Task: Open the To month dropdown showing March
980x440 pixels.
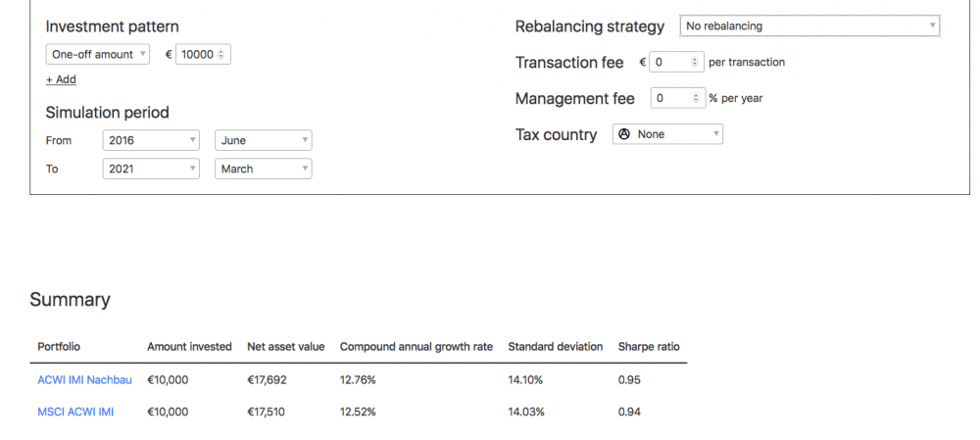Action: (263, 169)
